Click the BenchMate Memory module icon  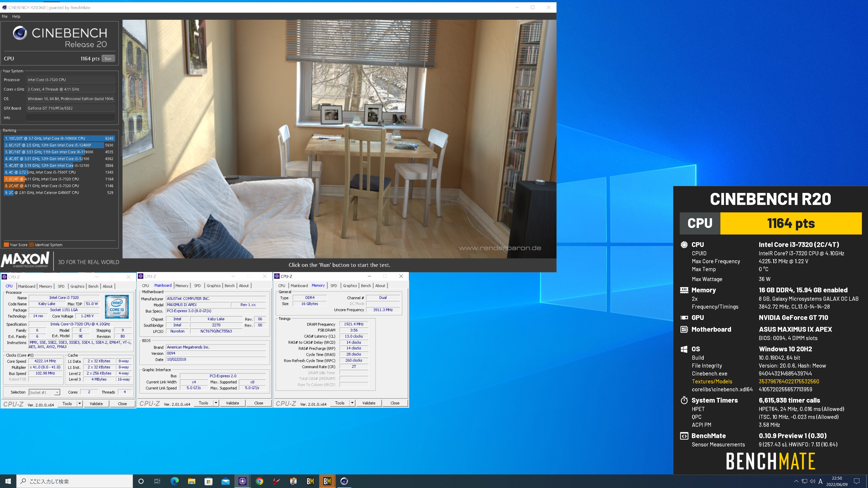click(684, 290)
